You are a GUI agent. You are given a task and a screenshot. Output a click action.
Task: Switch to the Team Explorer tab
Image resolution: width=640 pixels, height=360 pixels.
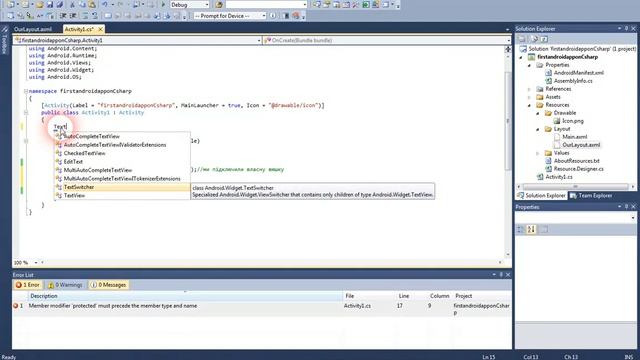(x=591, y=196)
